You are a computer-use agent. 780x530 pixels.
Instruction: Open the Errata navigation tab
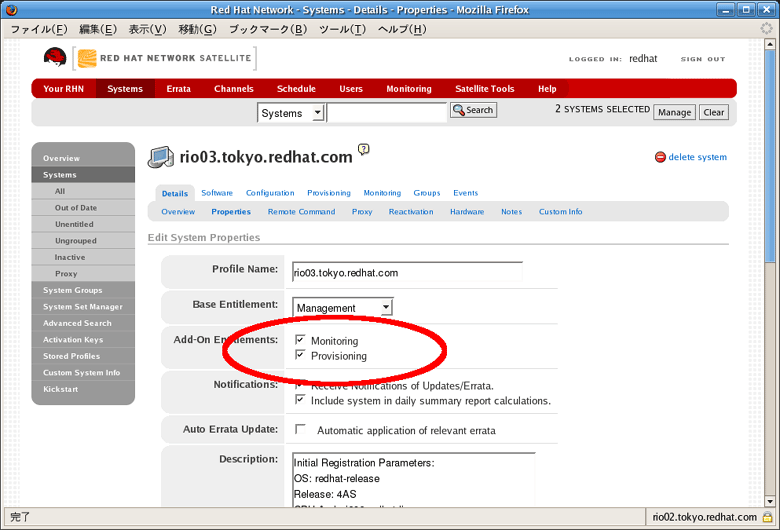coord(179,89)
